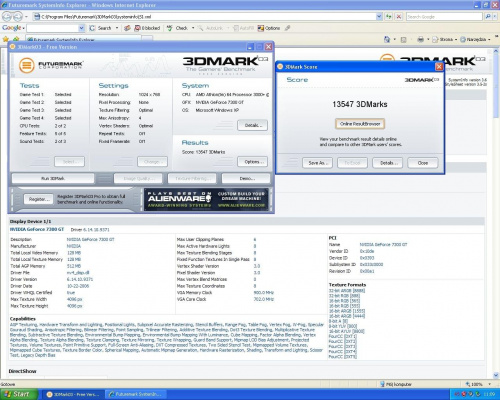Click Close button in Score dialog
Viewport: 500px width, 400px height.
point(423,163)
